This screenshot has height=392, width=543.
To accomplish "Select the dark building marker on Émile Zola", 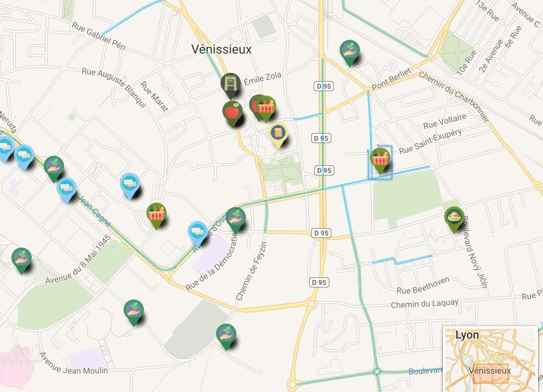I will click(x=231, y=85).
